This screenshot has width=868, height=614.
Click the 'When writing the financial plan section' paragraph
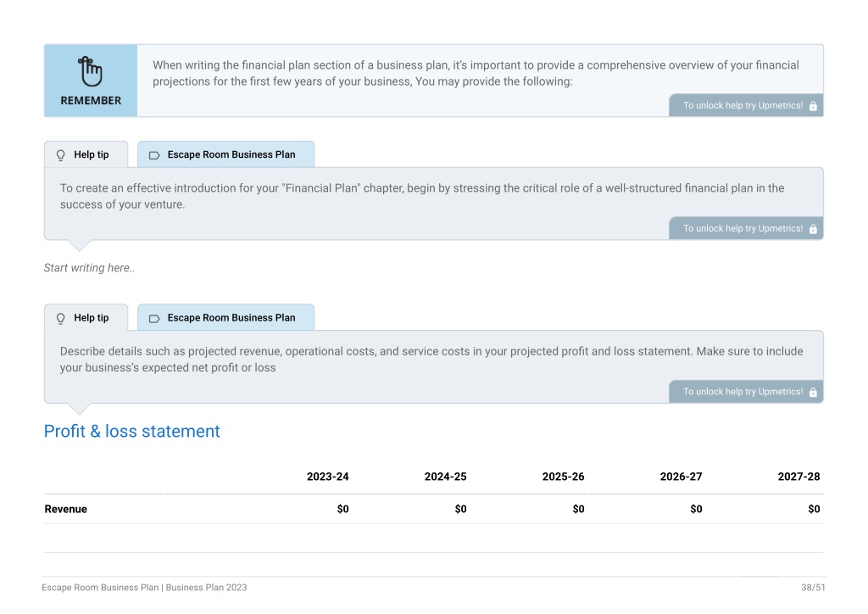pos(476,73)
